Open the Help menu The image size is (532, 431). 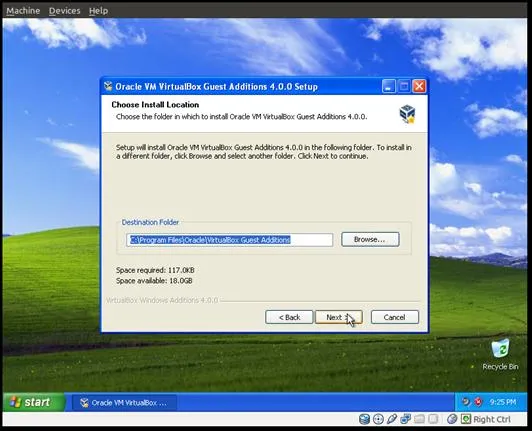point(98,11)
